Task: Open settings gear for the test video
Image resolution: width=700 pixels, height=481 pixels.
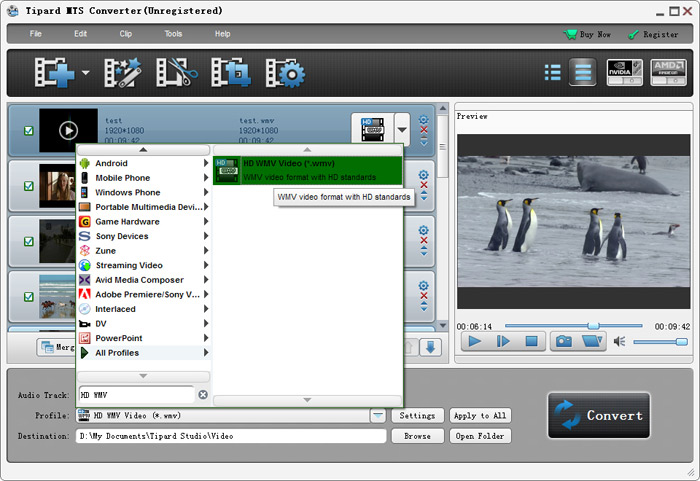Action: point(424,120)
